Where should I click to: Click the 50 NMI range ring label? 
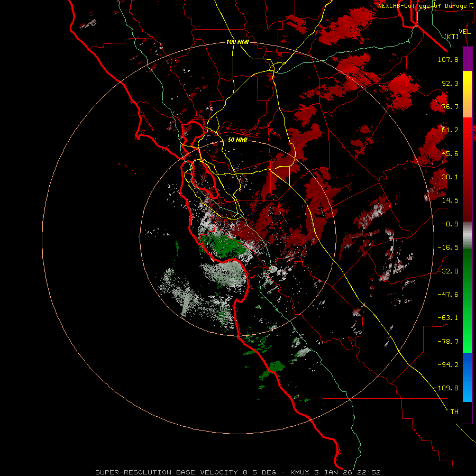pos(237,140)
